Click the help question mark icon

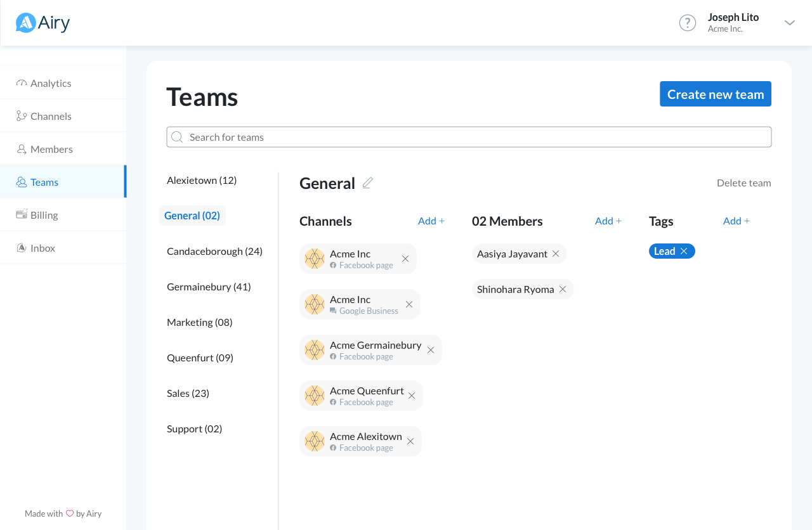tap(687, 23)
